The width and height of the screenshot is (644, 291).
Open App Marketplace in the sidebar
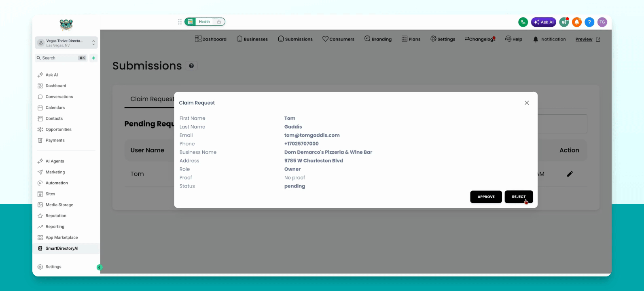61,238
